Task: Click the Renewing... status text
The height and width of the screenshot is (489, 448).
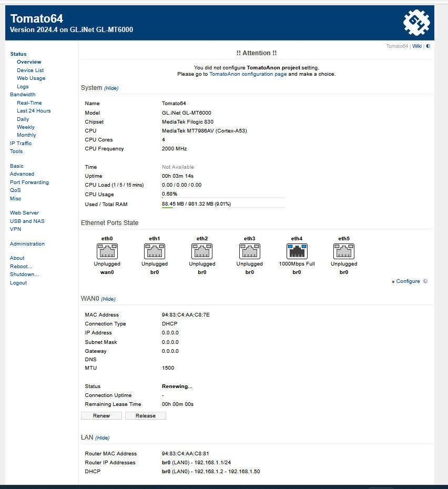Action: pyautogui.click(x=177, y=386)
